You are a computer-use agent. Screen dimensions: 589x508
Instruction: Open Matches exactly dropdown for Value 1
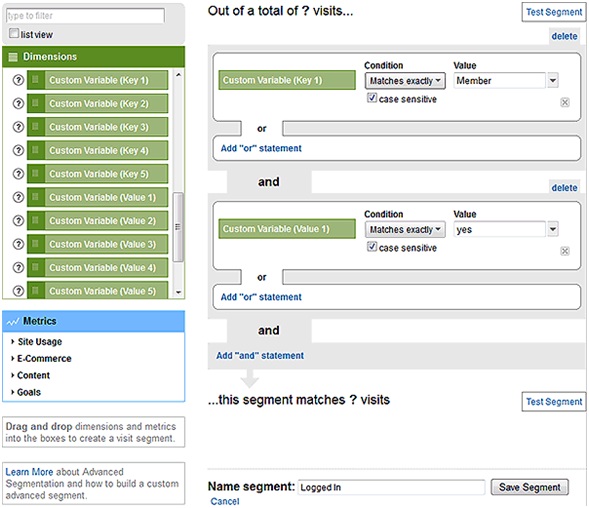[x=405, y=230]
